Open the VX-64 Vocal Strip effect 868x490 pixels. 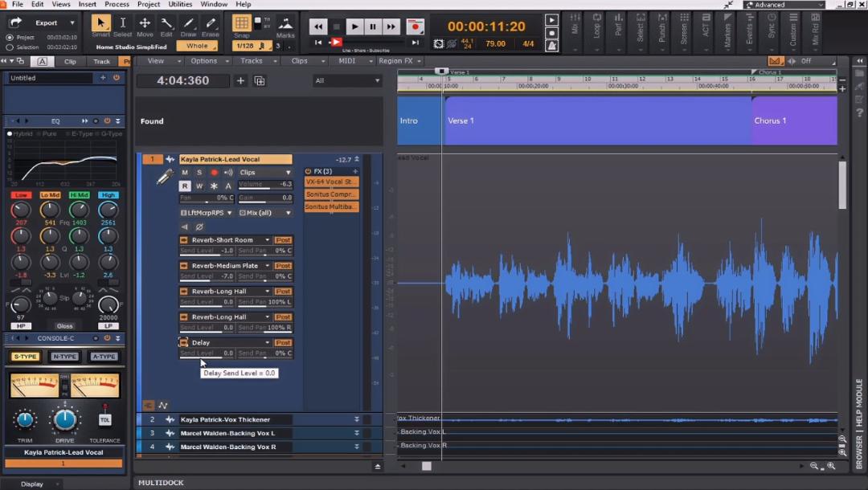pyautogui.click(x=331, y=182)
